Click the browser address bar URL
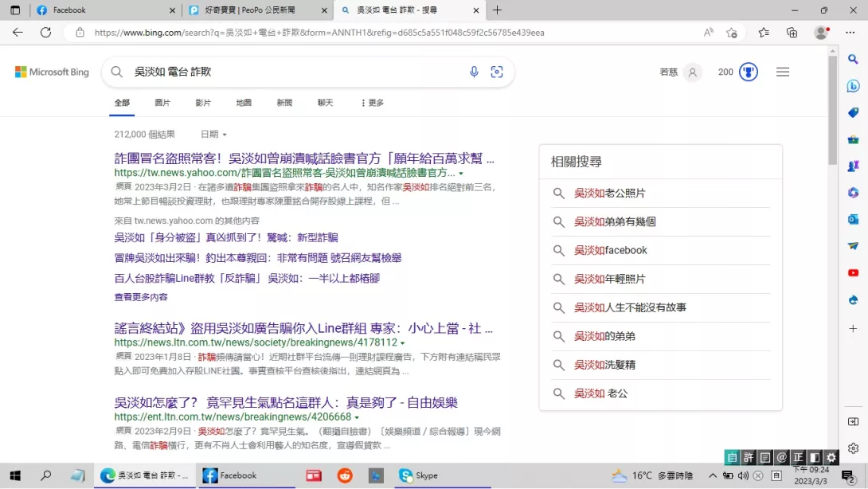This screenshot has height=489, width=868. (319, 33)
